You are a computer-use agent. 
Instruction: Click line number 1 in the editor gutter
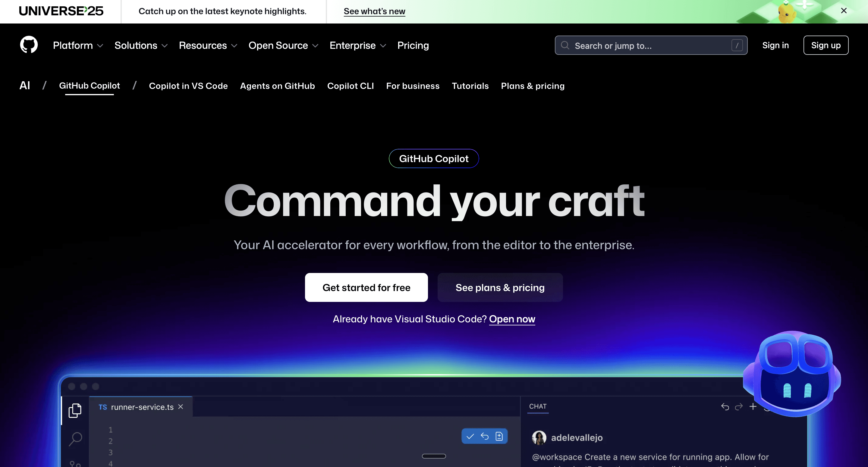coord(110,430)
